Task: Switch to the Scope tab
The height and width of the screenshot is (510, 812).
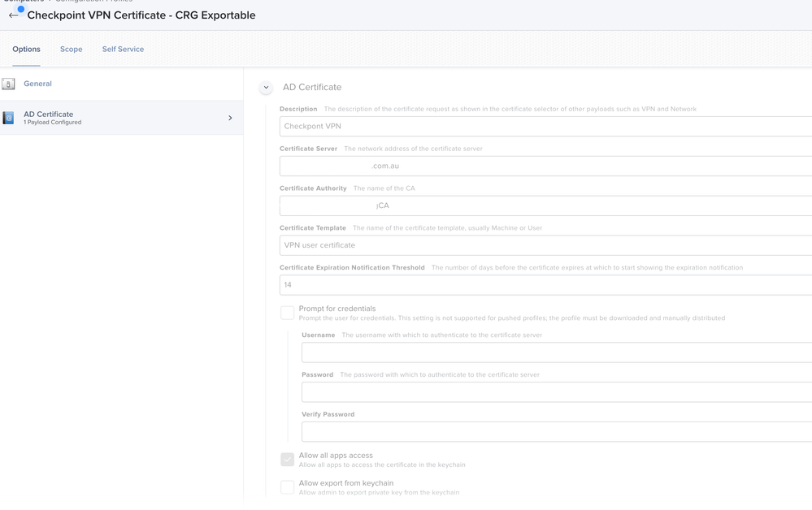Action: 71,50
